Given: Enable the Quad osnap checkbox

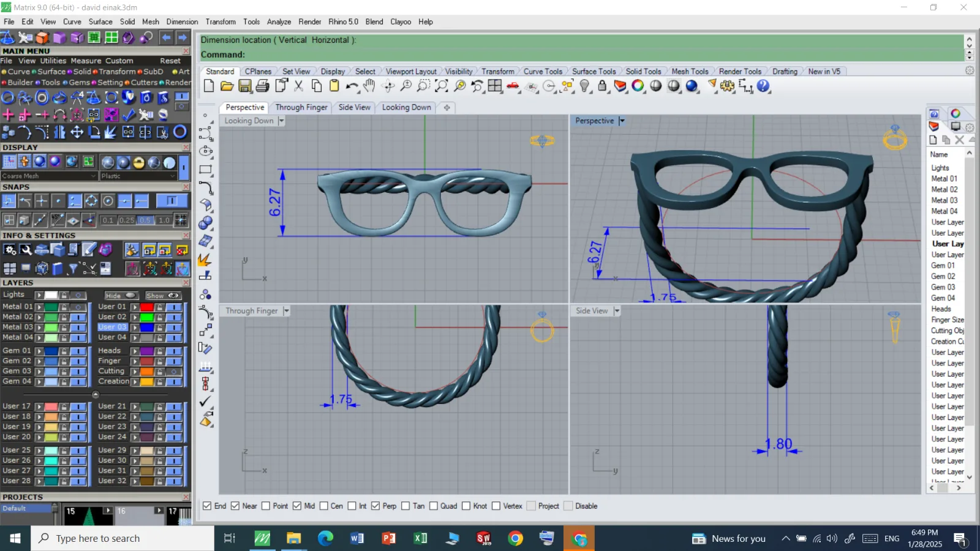Looking at the screenshot, I should pos(434,506).
